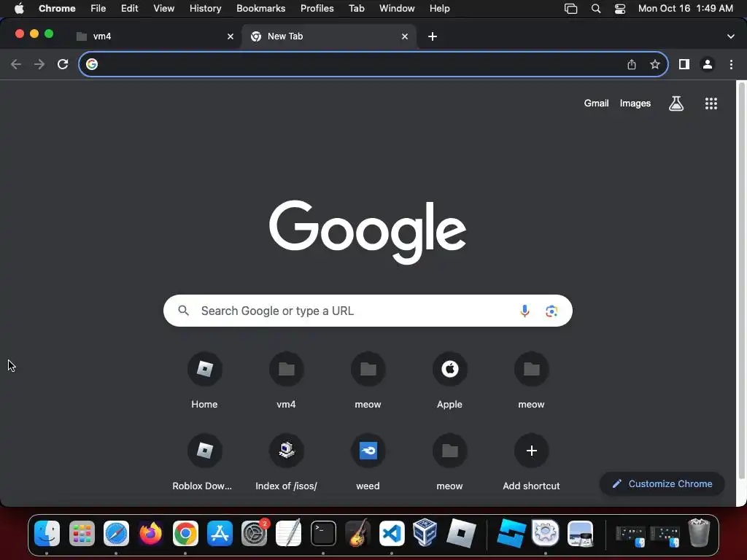Click the Add shortcut button

(x=531, y=462)
